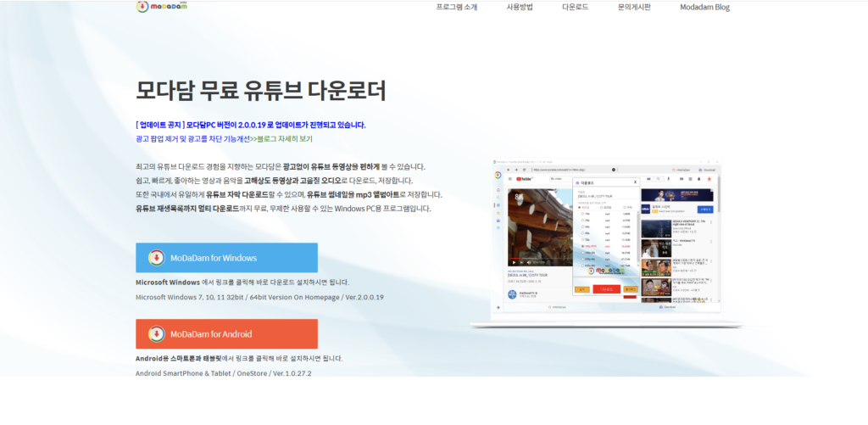Click the 고해상도 동영상과 고음질 오디오 description line
868x425 pixels.
coord(274,181)
